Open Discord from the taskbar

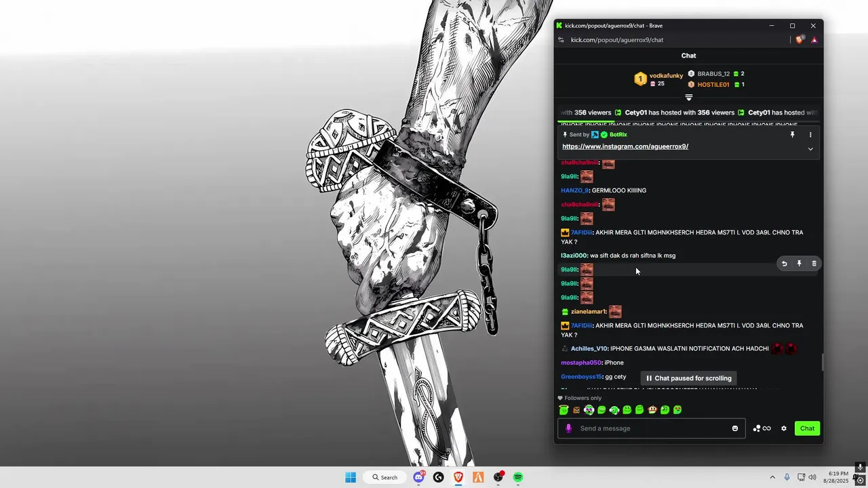tap(419, 477)
